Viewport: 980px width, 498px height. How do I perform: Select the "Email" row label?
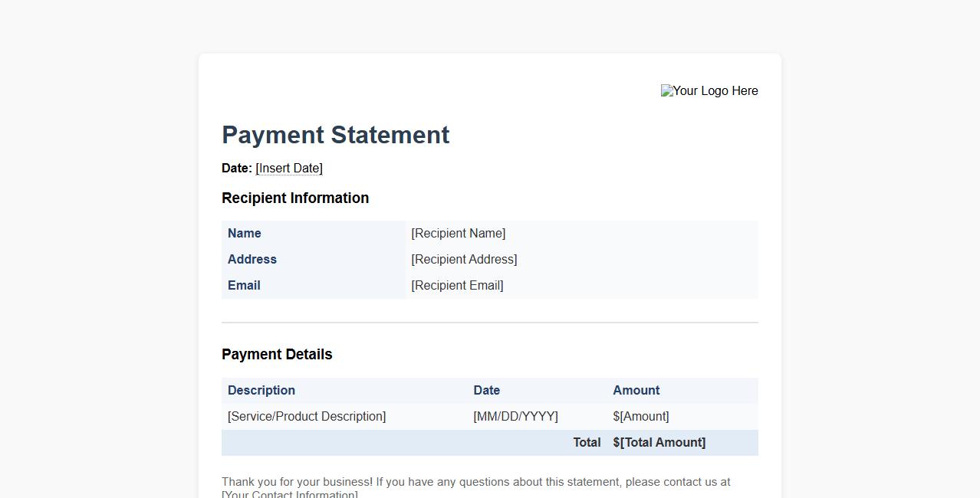[x=243, y=285]
